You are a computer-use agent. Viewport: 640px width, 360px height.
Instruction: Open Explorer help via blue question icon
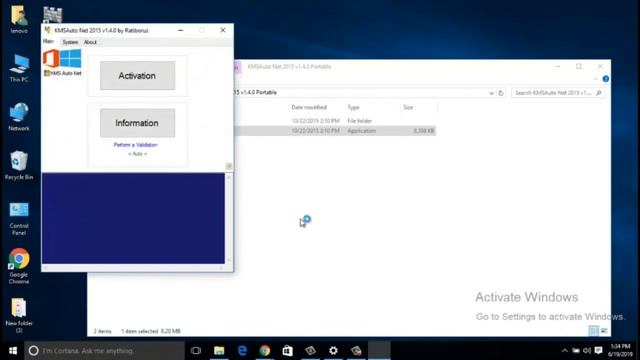(606, 79)
